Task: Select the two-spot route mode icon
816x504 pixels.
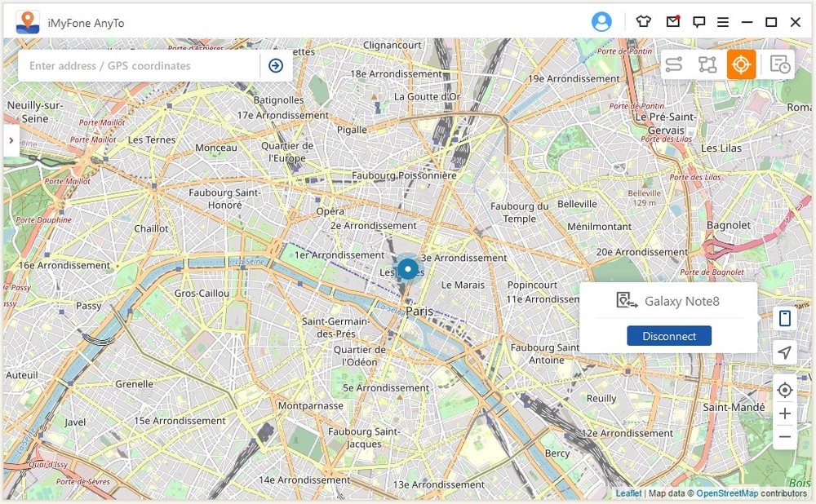Action: click(x=673, y=65)
